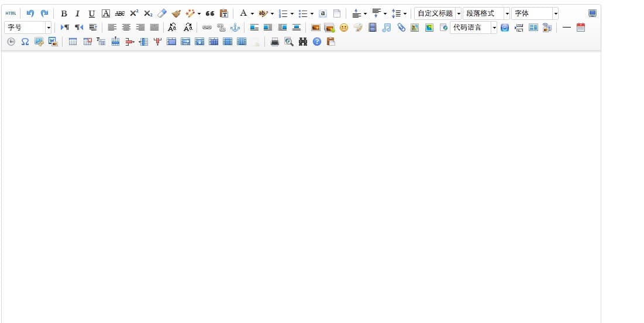Open the emoticon smiley picker
This screenshot has width=644, height=323.
click(x=344, y=28)
